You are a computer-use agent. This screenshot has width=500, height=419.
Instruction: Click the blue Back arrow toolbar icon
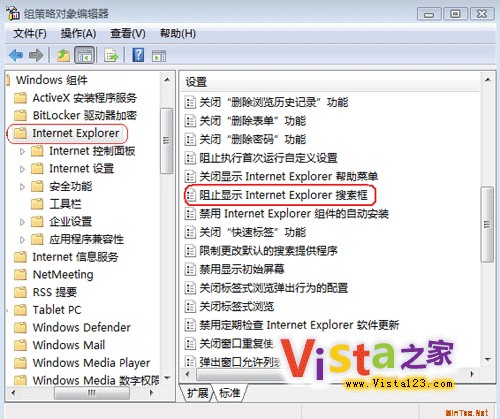point(16,55)
